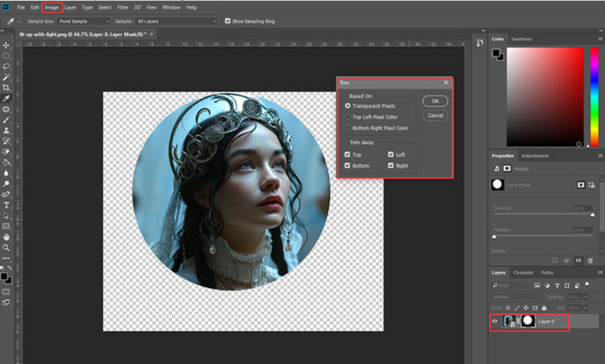This screenshot has width=605, height=364.
Task: Open the eyedropper tool preset picker arrow
Action: tap(19, 21)
